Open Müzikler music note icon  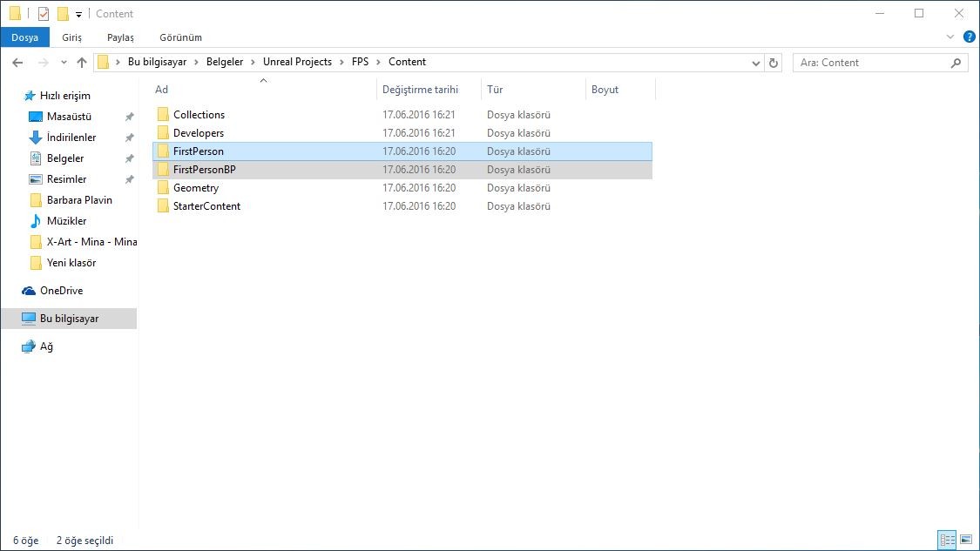coord(36,221)
